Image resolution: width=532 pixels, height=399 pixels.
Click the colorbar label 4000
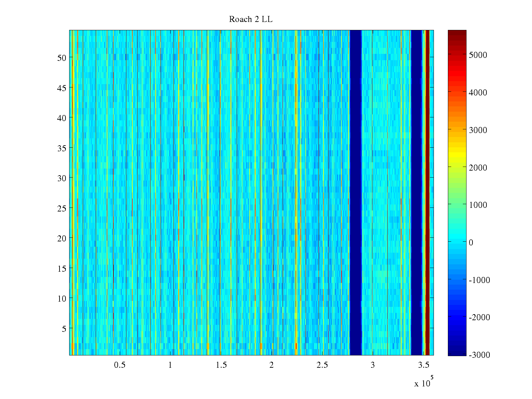click(x=478, y=92)
